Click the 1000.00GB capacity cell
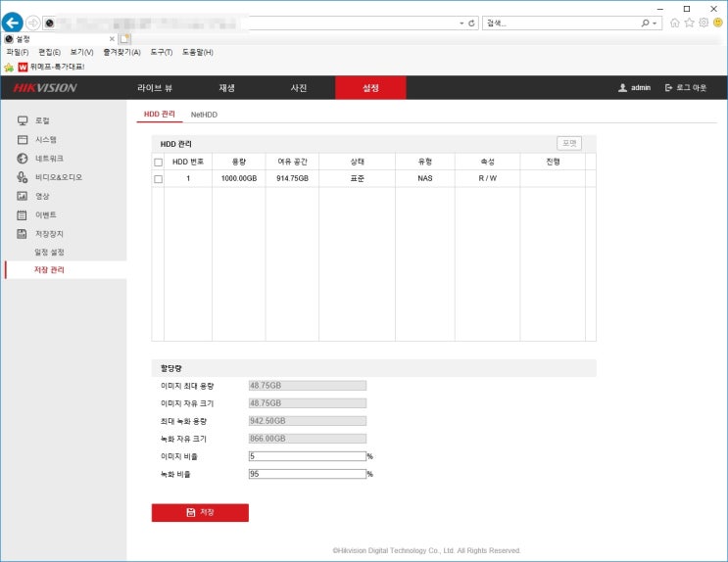728x562 pixels. click(x=239, y=178)
